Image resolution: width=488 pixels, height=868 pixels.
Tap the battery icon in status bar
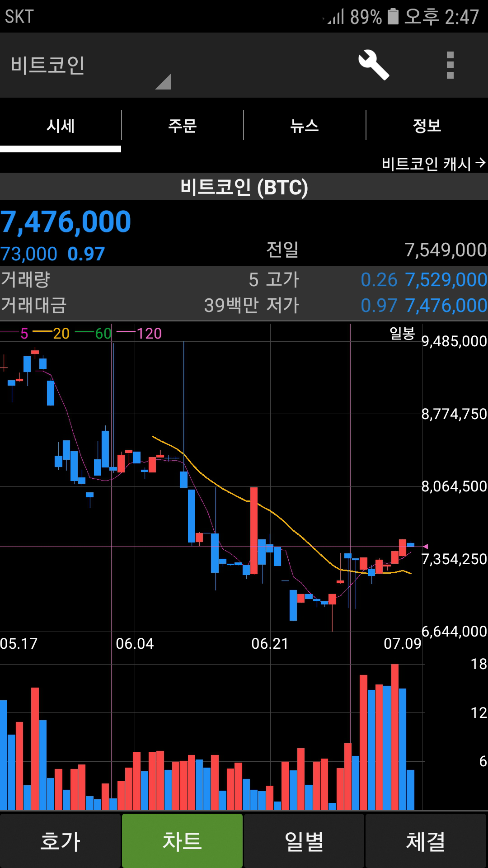click(393, 17)
